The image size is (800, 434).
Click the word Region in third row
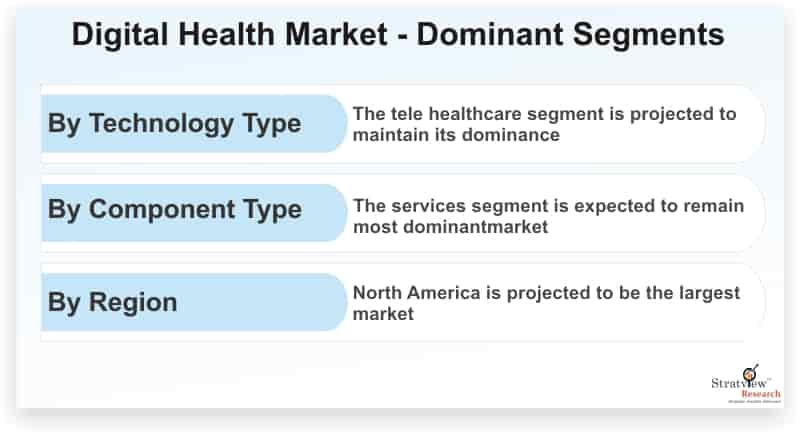pos(133,302)
